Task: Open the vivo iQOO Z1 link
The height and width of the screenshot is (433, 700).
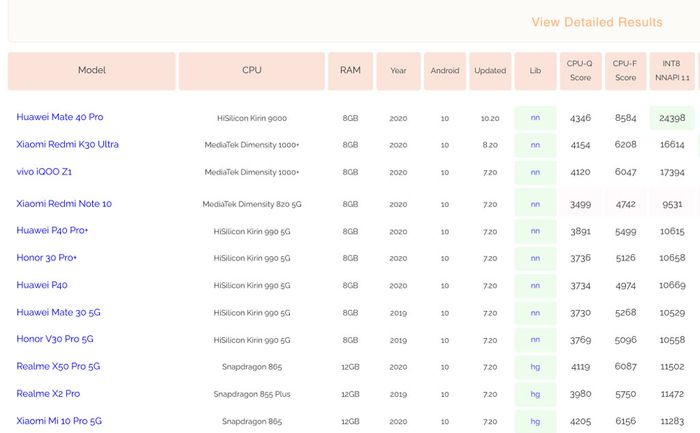Action: 44,171
